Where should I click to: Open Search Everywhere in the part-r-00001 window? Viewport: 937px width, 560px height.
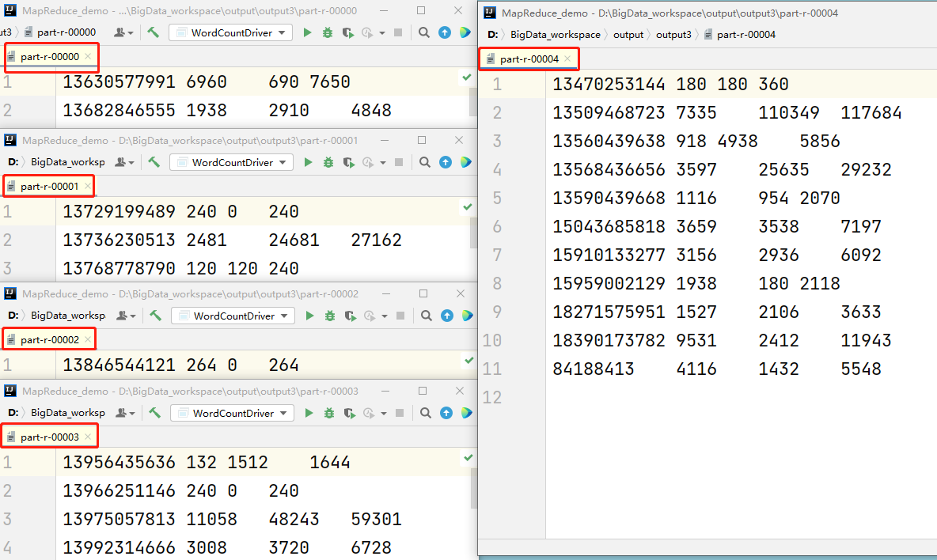coord(424,162)
